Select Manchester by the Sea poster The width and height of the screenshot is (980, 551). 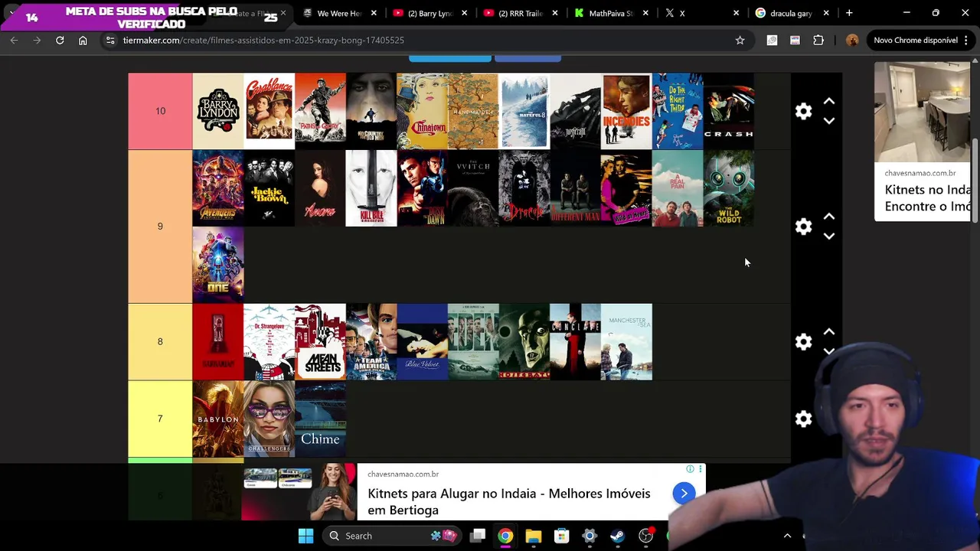626,342
